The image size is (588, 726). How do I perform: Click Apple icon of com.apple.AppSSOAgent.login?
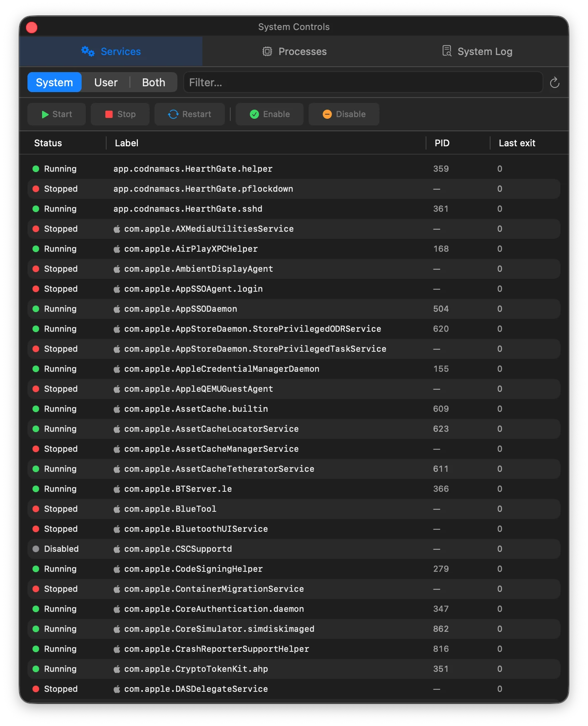click(117, 289)
